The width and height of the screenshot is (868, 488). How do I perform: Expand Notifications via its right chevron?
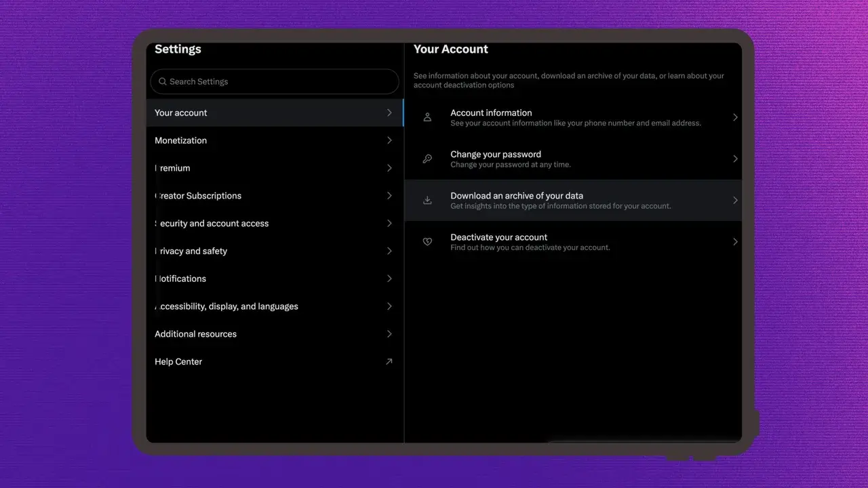coord(389,279)
